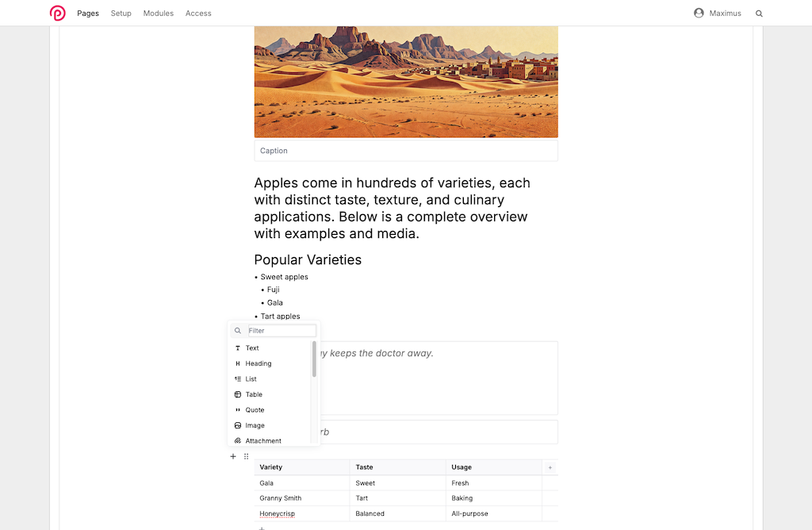Click the Popular Varieties heading

click(308, 260)
